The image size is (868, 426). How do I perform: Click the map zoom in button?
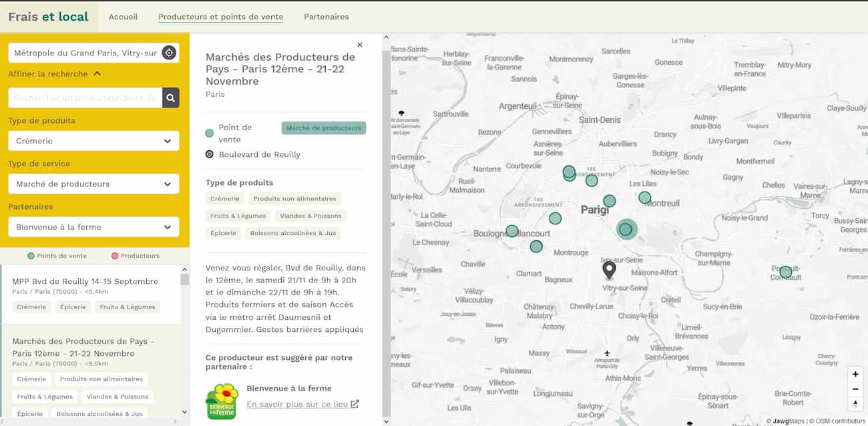(x=855, y=374)
